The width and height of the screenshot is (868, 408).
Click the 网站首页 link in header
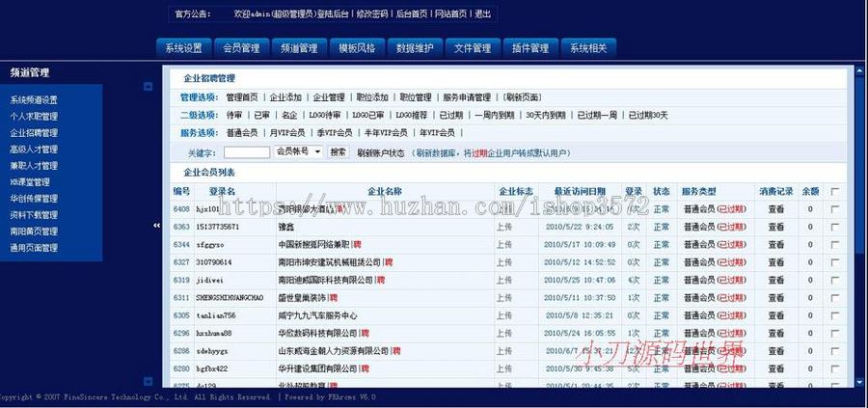tap(450, 14)
